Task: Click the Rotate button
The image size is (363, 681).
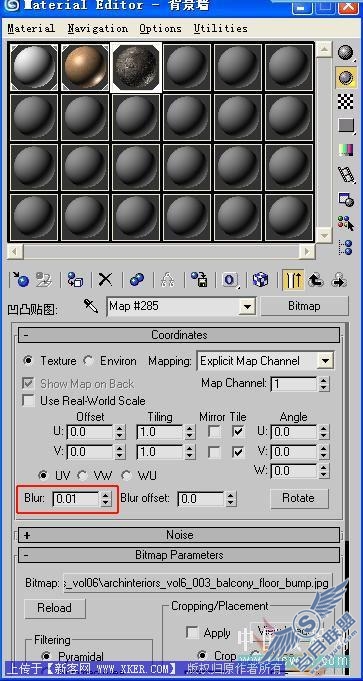Action: [298, 498]
